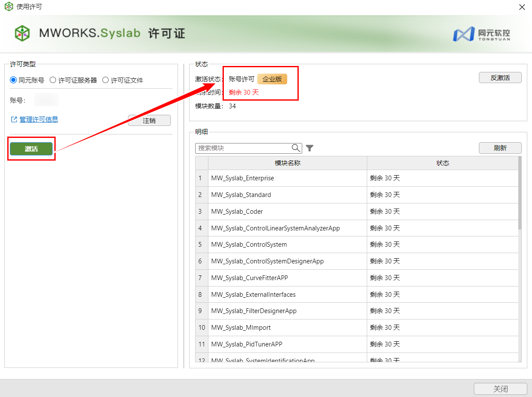Image resolution: width=532 pixels, height=397 pixels.
Task: Click the title bar app icon
Action: coord(9,7)
